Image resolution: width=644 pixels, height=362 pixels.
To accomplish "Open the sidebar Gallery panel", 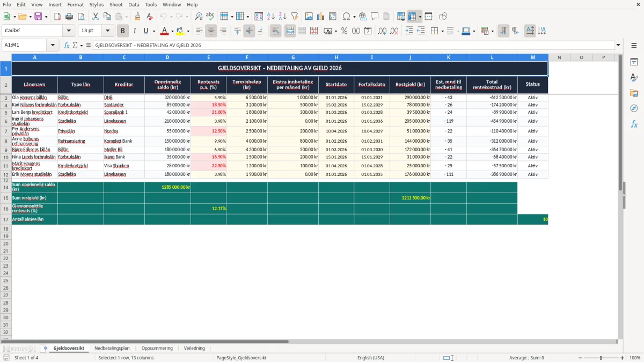I will click(634, 93).
